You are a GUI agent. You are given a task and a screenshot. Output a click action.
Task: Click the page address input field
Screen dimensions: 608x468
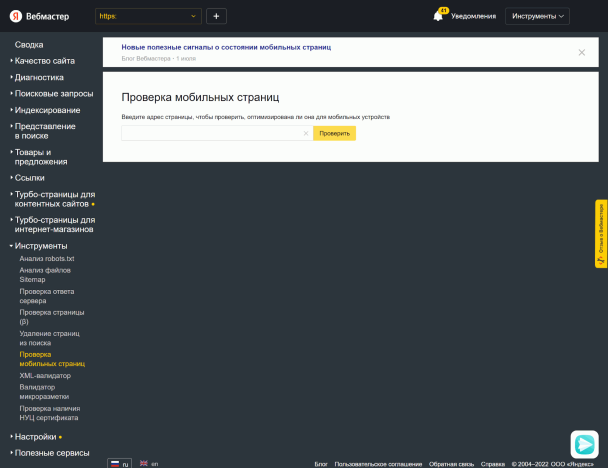(x=210, y=133)
